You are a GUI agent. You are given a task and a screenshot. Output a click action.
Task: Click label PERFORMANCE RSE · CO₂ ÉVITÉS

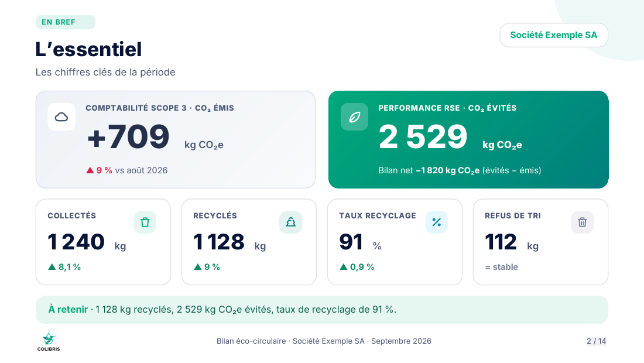pyautogui.click(x=447, y=108)
